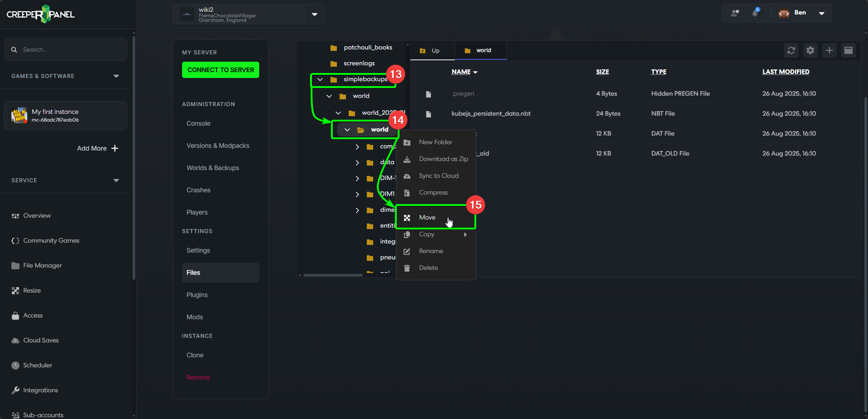Expand the Games & Software section
Viewport: 868px width, 419px height.
(x=116, y=76)
